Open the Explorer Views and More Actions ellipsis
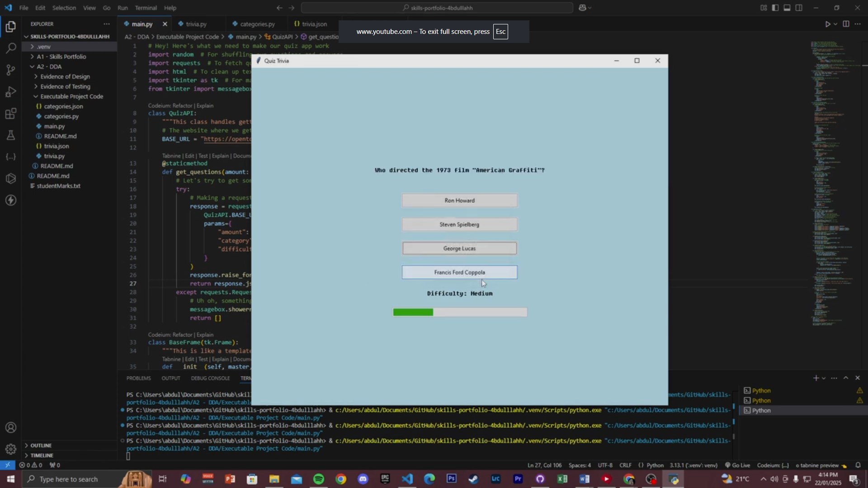The width and height of the screenshot is (868, 488). (x=107, y=24)
